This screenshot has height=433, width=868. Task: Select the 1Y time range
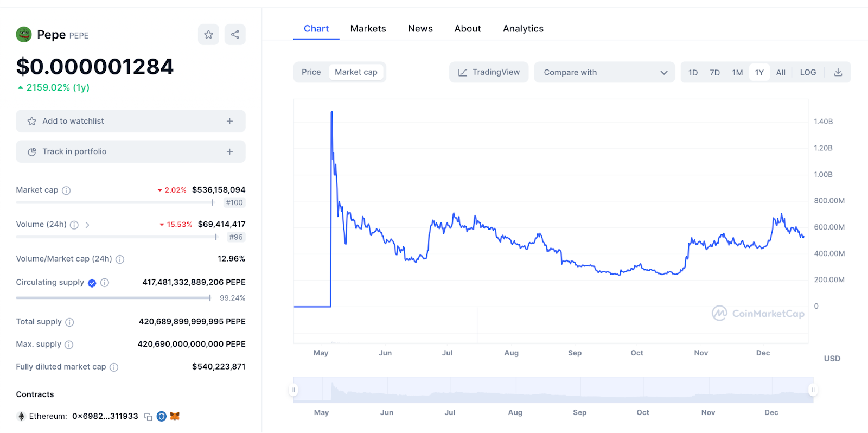click(x=759, y=72)
